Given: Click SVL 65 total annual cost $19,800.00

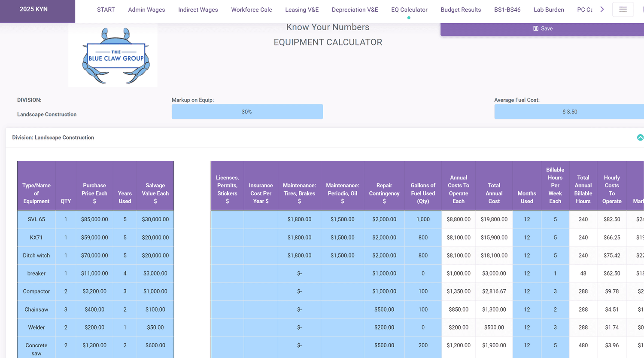Looking at the screenshot, I should point(494,220).
